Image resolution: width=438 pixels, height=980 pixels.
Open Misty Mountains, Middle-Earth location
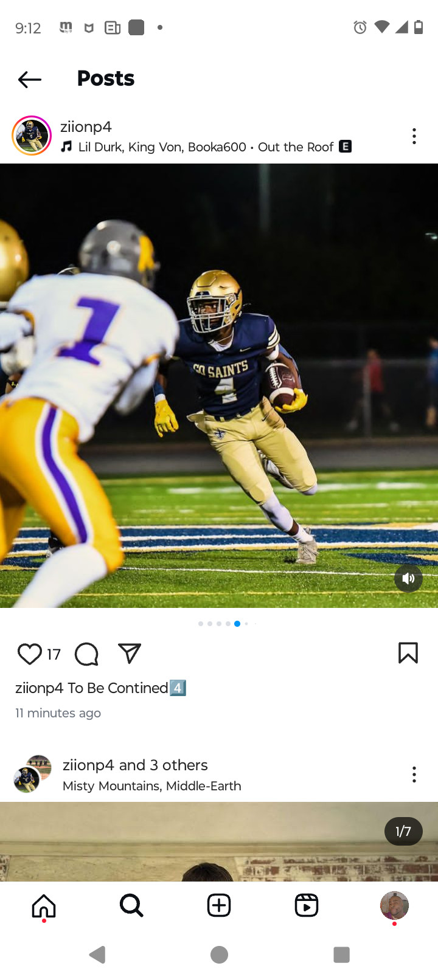click(x=152, y=786)
